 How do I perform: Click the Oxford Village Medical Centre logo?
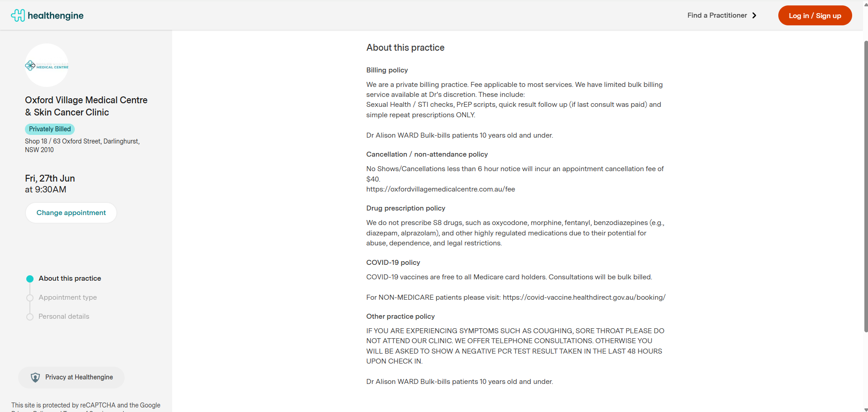47,66
